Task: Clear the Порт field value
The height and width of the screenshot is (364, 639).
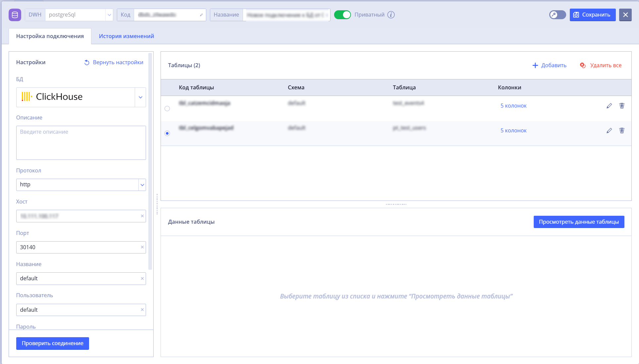Action: point(142,247)
